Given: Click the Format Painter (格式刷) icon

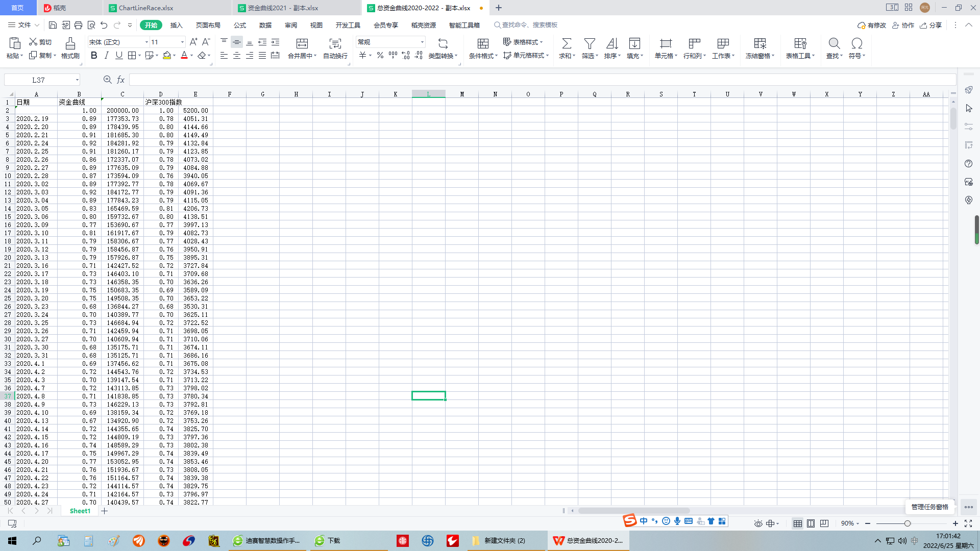Looking at the screenshot, I should [70, 43].
